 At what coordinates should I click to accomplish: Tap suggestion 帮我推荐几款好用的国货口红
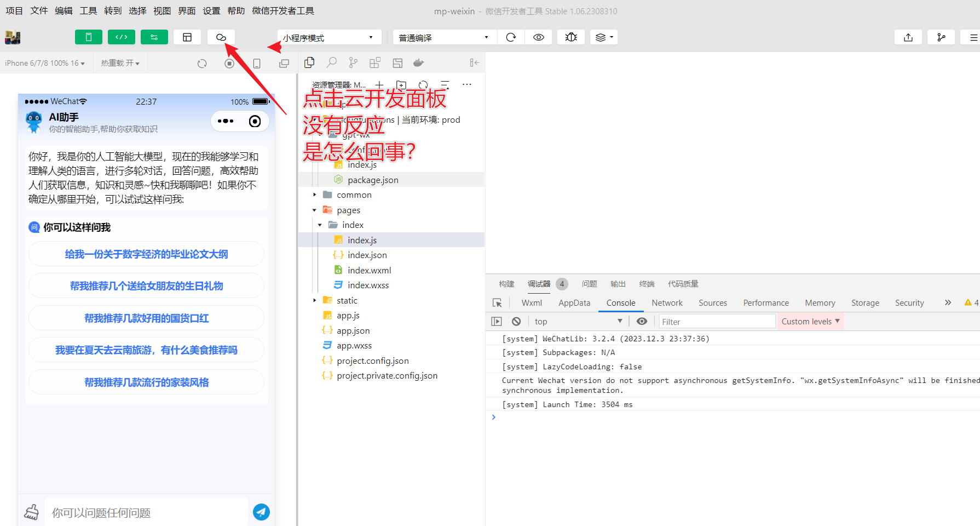coord(146,318)
